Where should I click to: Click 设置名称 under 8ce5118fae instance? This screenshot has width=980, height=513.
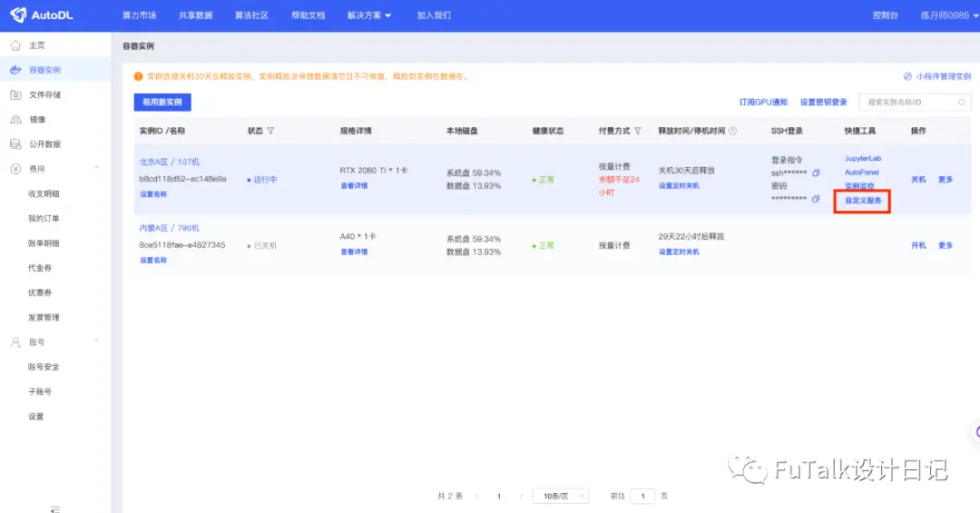153,261
